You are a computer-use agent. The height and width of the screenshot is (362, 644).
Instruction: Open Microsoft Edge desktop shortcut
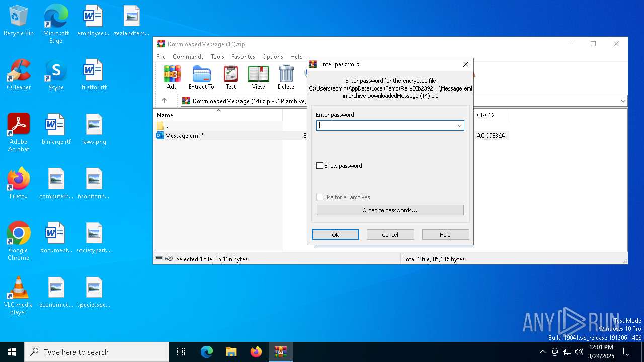click(56, 24)
